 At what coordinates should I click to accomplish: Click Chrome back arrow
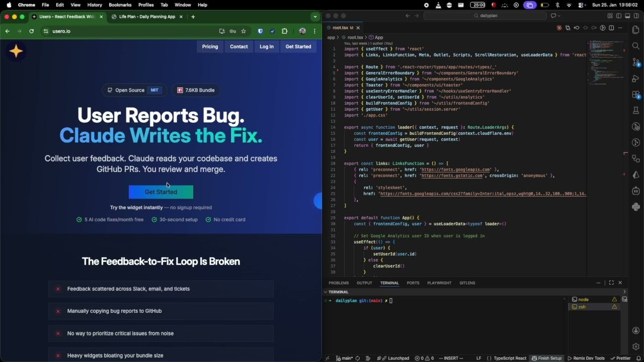(7, 31)
